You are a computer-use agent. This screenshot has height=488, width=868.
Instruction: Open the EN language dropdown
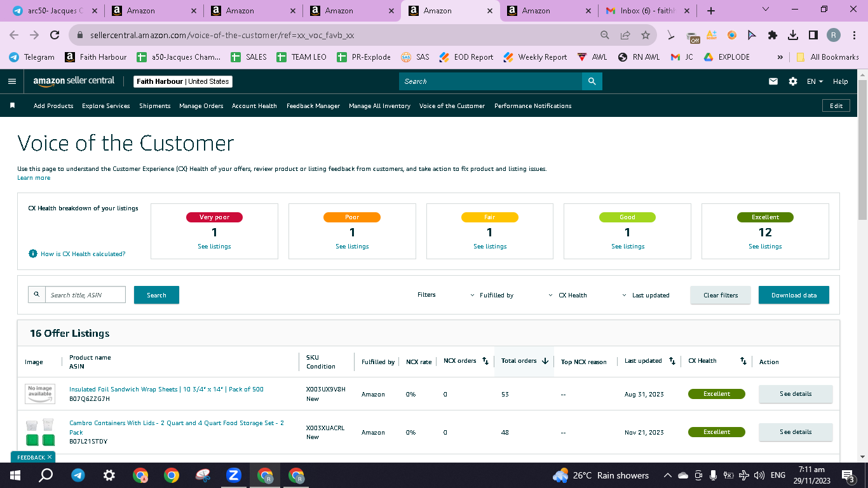815,81
